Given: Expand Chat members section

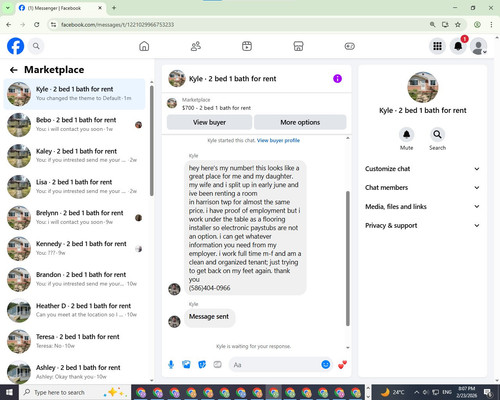Looking at the screenshot, I should 422,187.
